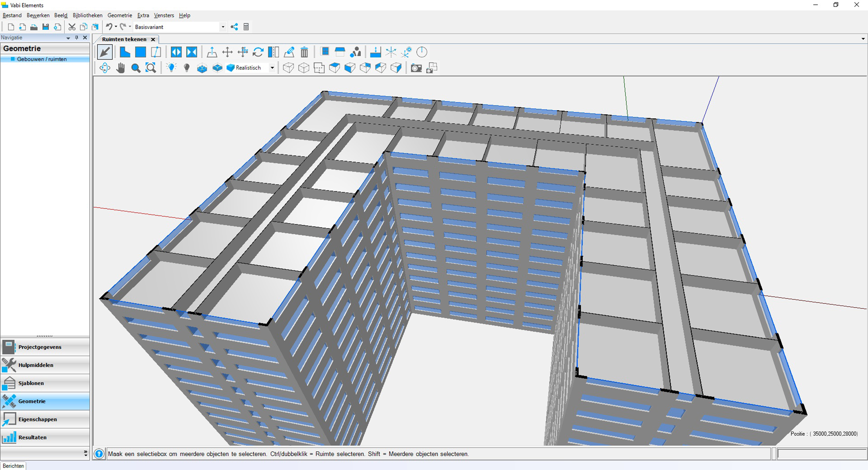Select the mirror tool
This screenshot has height=470, width=868.
click(274, 52)
